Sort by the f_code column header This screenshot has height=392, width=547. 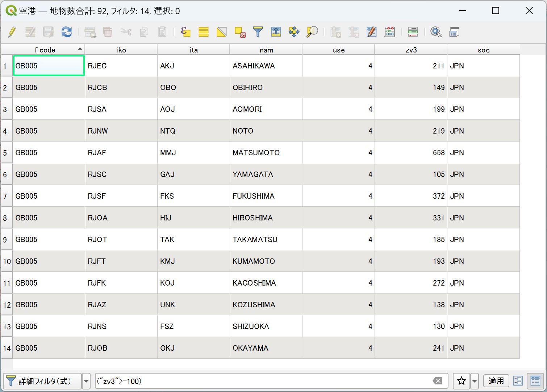[49, 50]
